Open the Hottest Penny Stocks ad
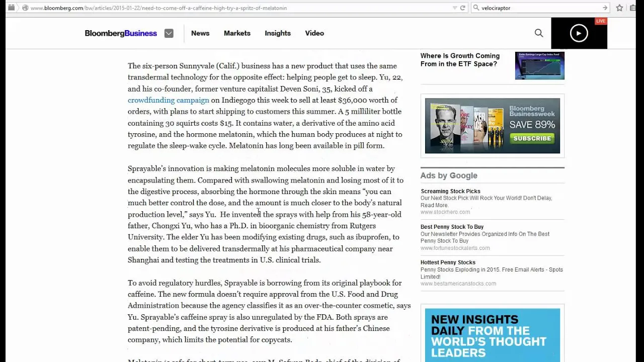Image resolution: width=644 pixels, height=362 pixels. coord(448,262)
